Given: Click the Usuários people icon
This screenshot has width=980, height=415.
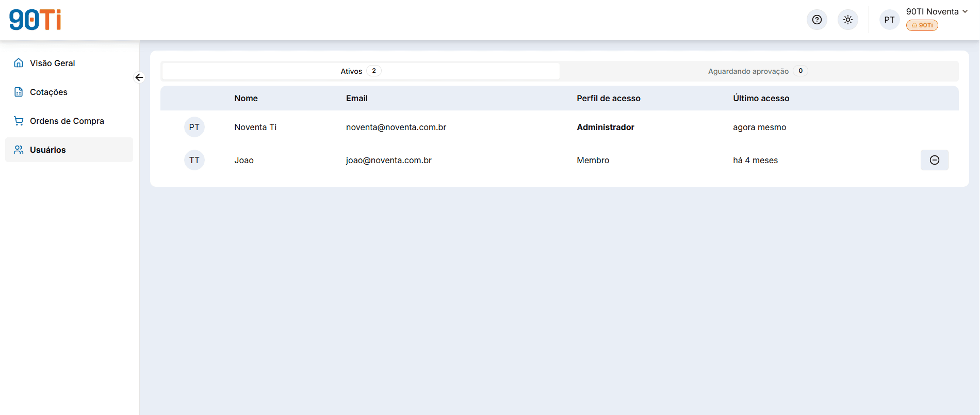Looking at the screenshot, I should pos(19,150).
